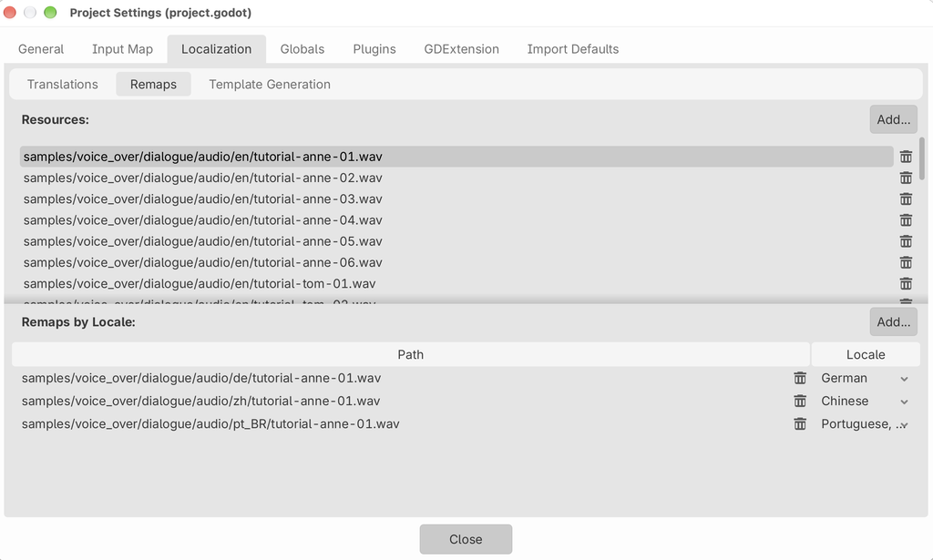933x560 pixels.
Task: Open the Portuguese locale dropdown
Action: [865, 423]
